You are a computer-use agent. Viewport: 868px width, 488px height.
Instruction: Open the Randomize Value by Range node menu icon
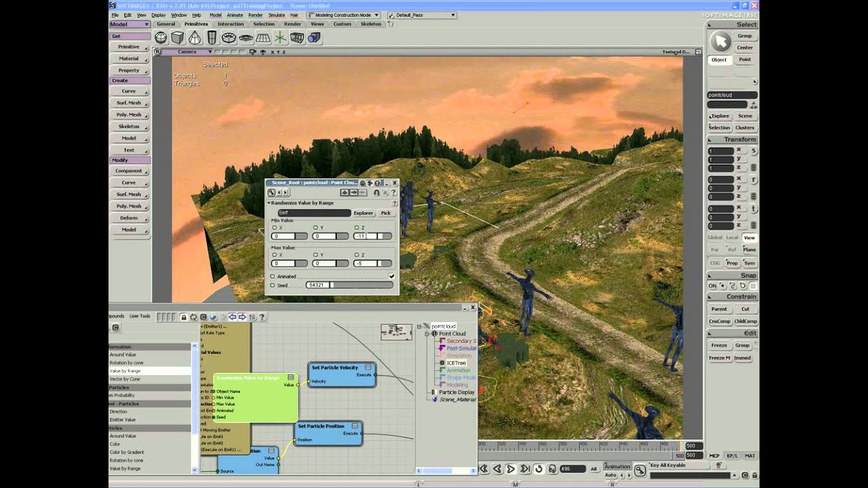click(x=290, y=378)
